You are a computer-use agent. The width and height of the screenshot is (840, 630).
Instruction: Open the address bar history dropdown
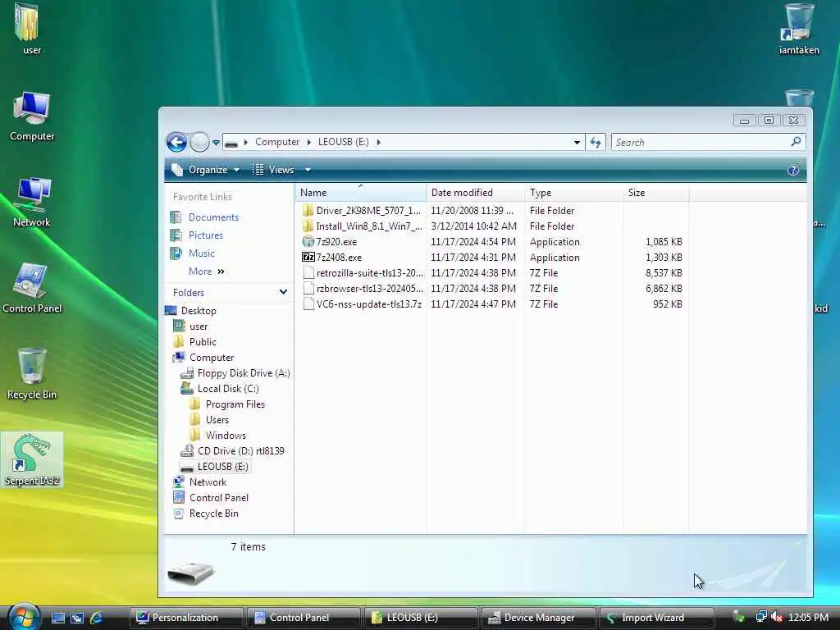[x=577, y=142]
